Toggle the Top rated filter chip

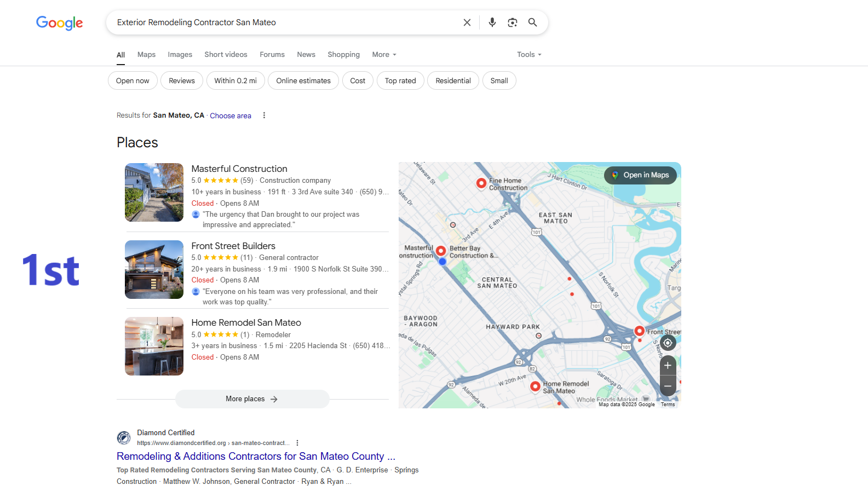400,80
